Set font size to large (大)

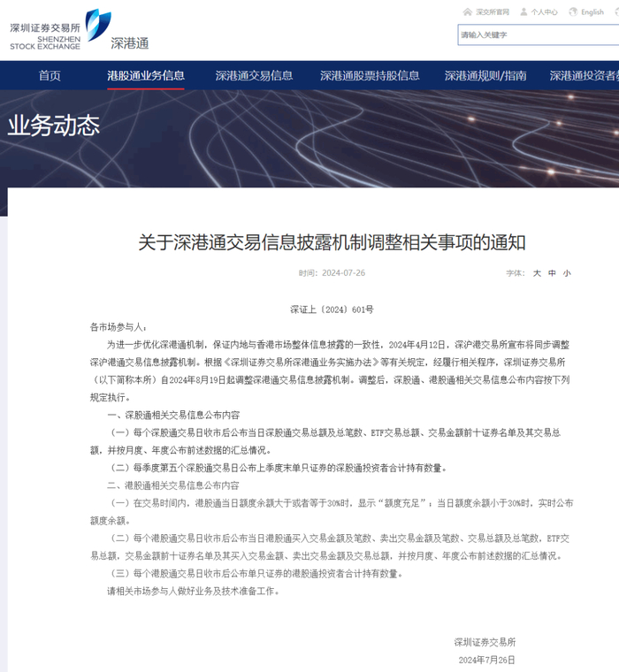(x=537, y=273)
